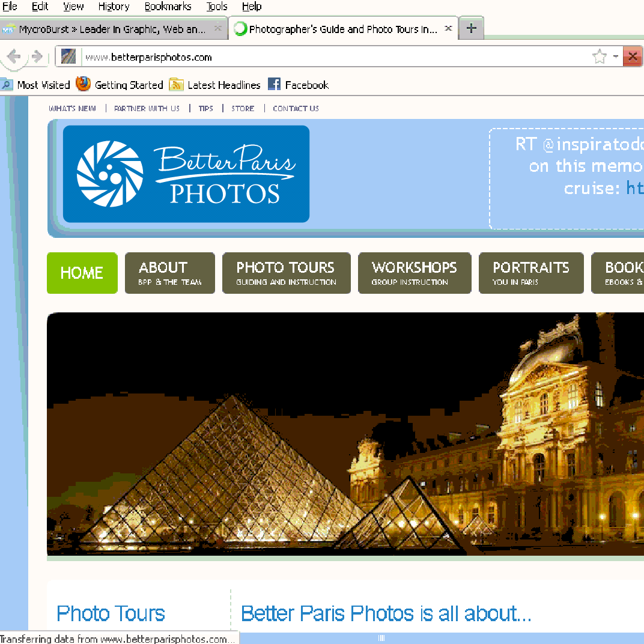Open the Photo Tours navigation button
Viewport: 644px width, 644px height.
(286, 273)
